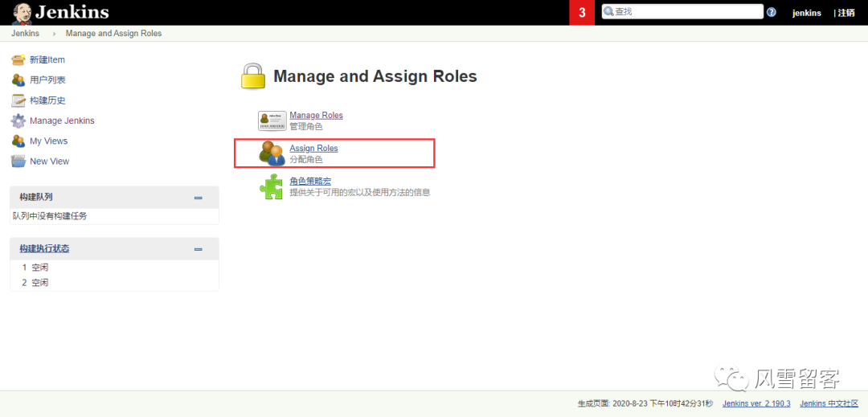The height and width of the screenshot is (417, 868).
Task: Click the Manage and Assign Roles heading
Action: (x=375, y=76)
